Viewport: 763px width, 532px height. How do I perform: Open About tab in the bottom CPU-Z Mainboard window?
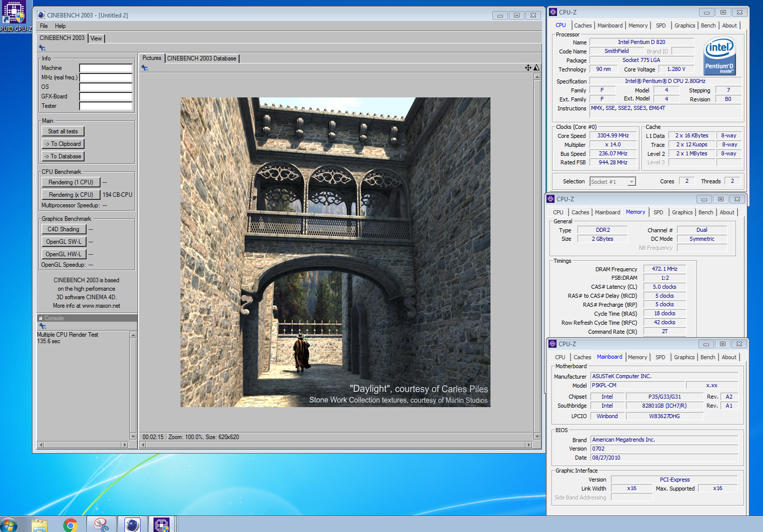point(728,357)
